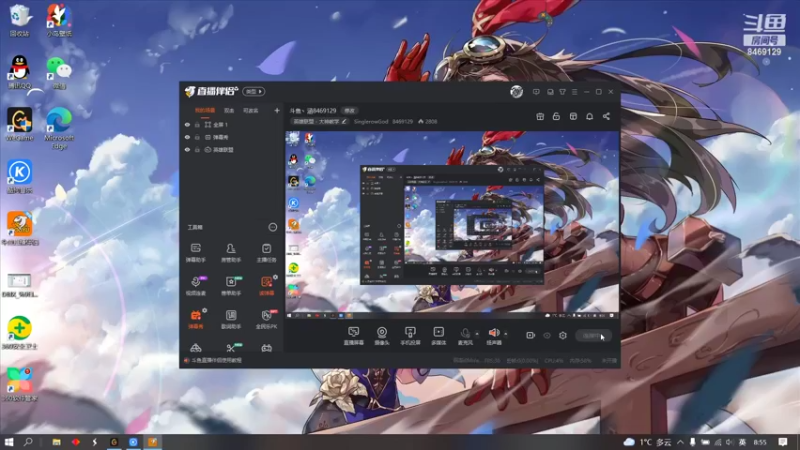Image resolution: width=800 pixels, height=450 pixels.
Task: Add a 手机投屏 phone cast source
Action: (x=410, y=336)
